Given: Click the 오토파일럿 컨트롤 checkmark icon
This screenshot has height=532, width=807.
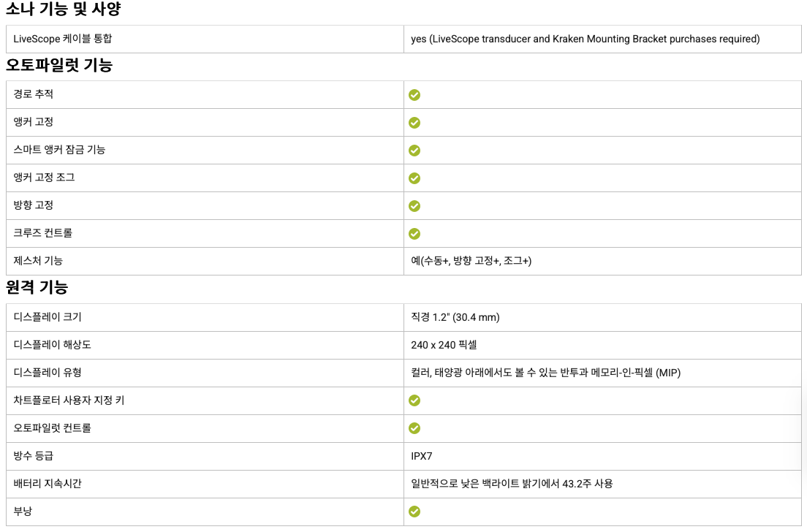Looking at the screenshot, I should tap(414, 428).
